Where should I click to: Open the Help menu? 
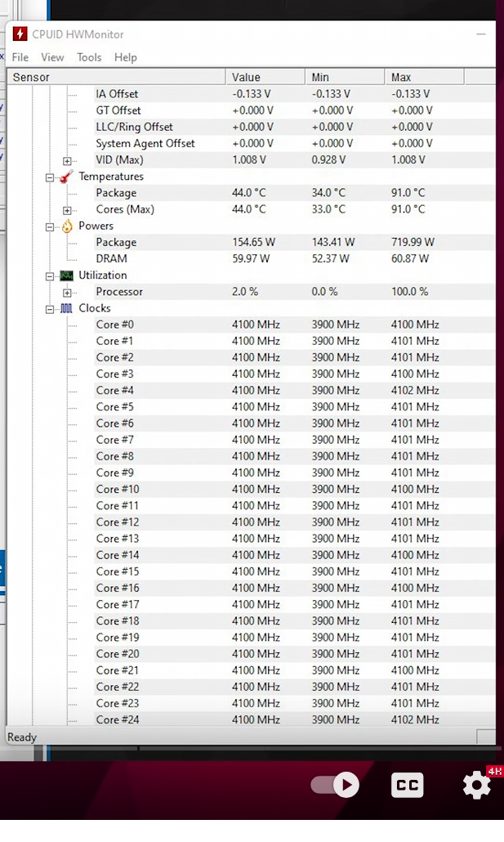point(126,57)
